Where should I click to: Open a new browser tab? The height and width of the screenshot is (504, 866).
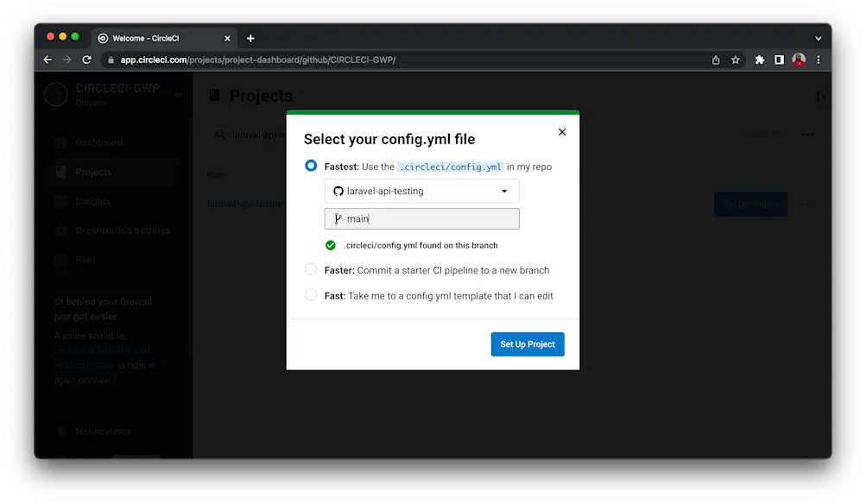(x=250, y=38)
